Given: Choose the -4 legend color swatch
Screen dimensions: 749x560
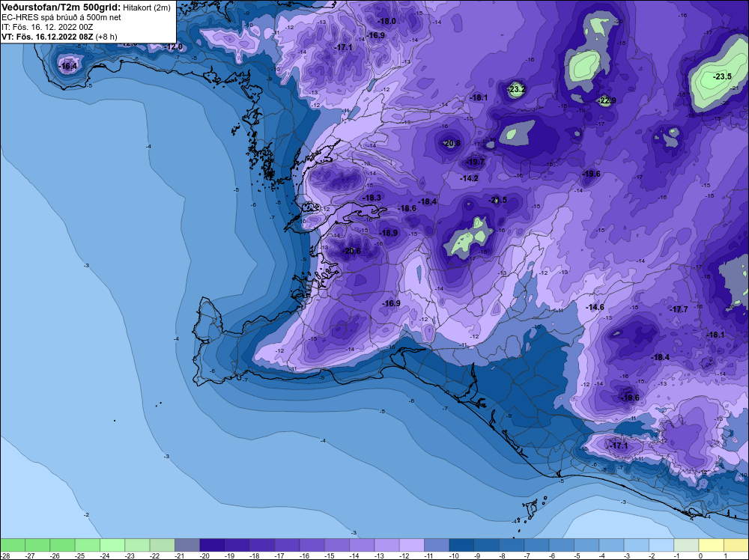Looking at the screenshot, I should coord(611,545).
